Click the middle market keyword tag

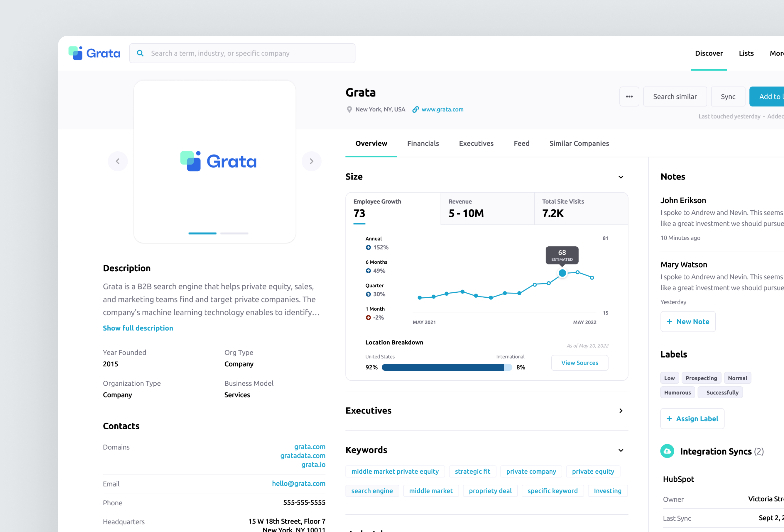pos(431,491)
